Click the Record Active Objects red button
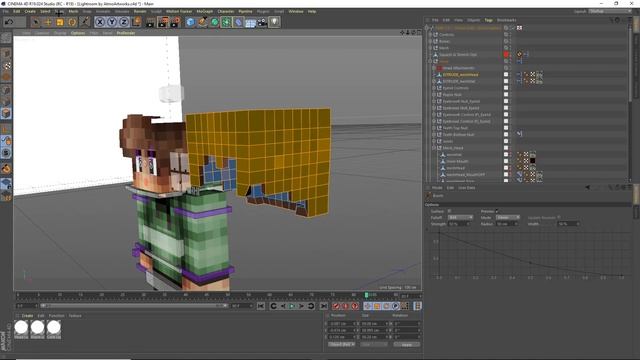 pyautogui.click(x=336, y=306)
